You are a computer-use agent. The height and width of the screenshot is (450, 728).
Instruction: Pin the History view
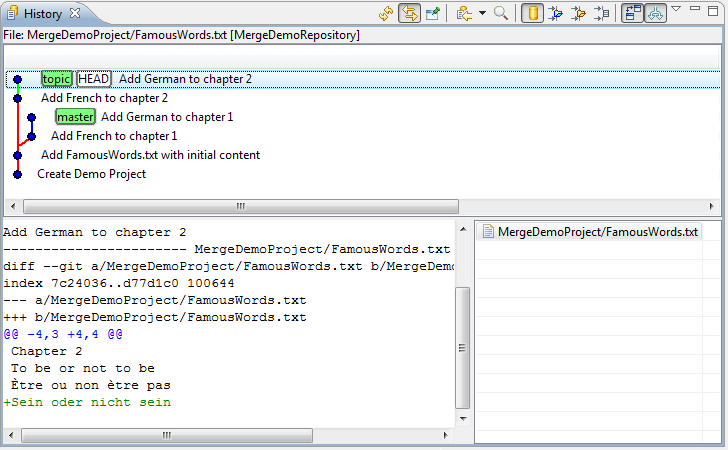(433, 13)
